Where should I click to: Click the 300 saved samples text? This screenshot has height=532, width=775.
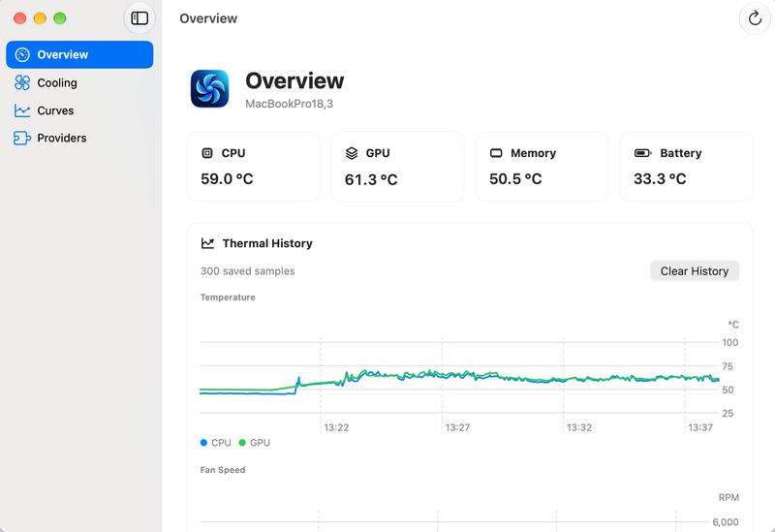(248, 271)
